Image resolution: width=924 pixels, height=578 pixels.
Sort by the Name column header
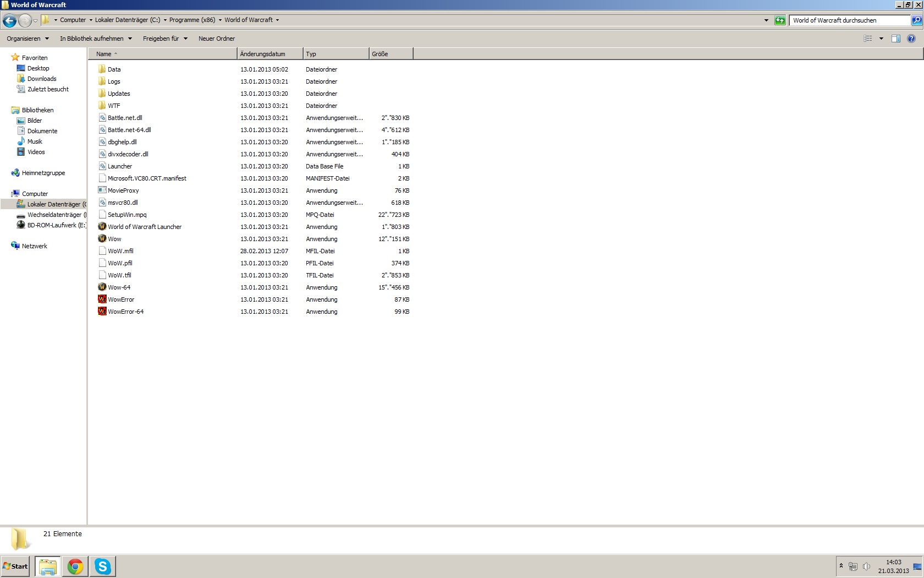[x=163, y=54]
